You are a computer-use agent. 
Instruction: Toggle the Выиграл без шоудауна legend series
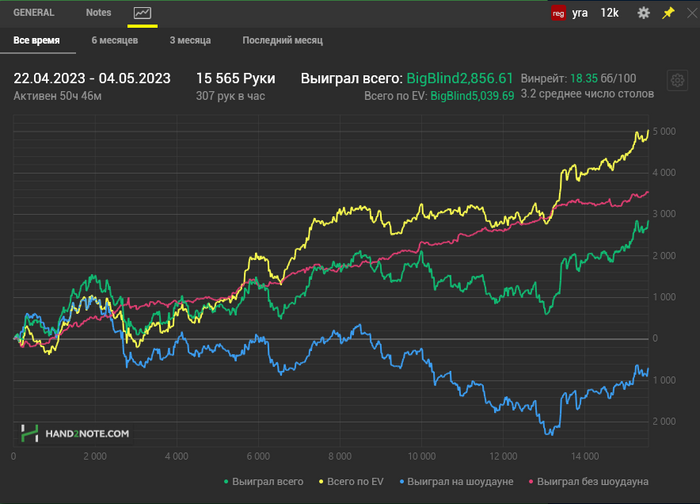[x=588, y=482]
